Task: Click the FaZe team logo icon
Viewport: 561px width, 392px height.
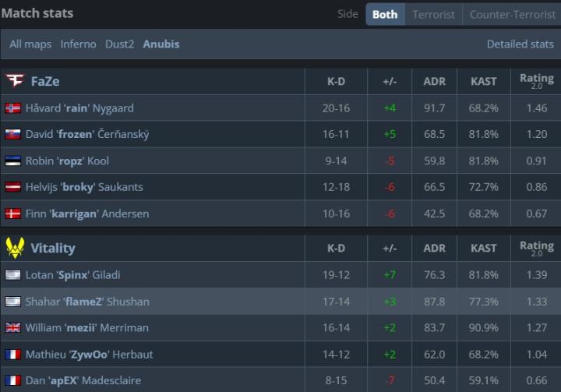Action: 14,81
